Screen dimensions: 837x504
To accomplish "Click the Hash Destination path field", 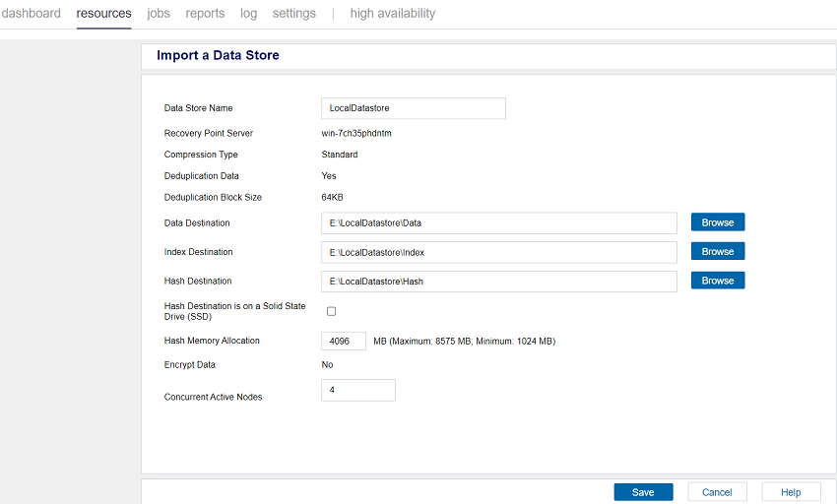I will (x=499, y=282).
